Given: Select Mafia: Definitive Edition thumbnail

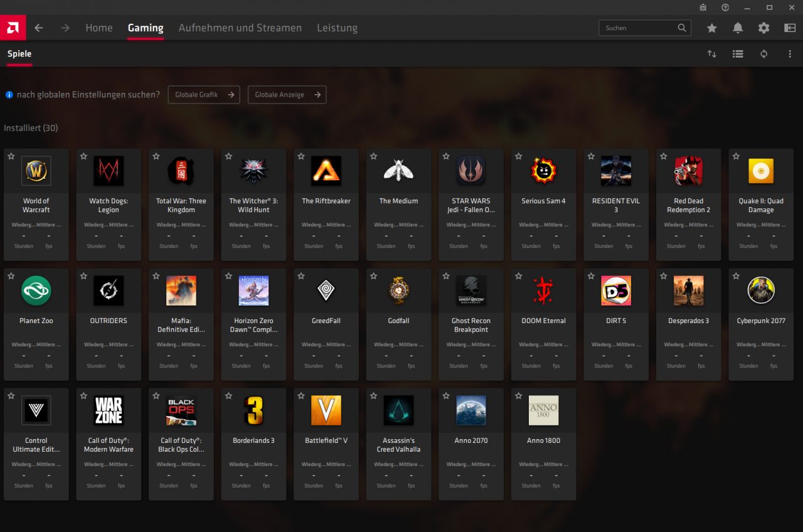Looking at the screenshot, I should click(181, 290).
